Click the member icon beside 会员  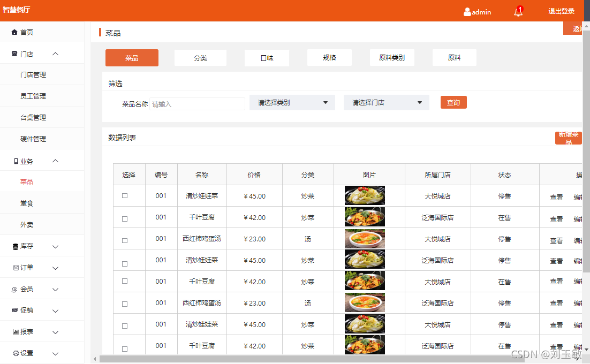[x=14, y=290]
